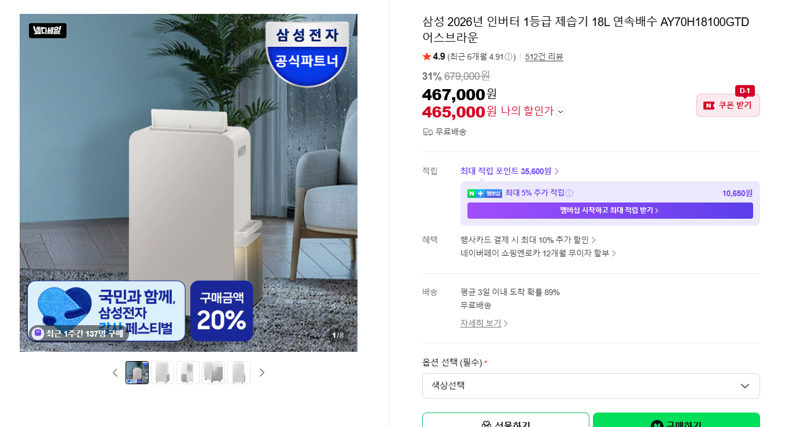Click the 삼성전자 공식파트너 badge
Viewport: 800px width, 427px height.
click(x=307, y=52)
